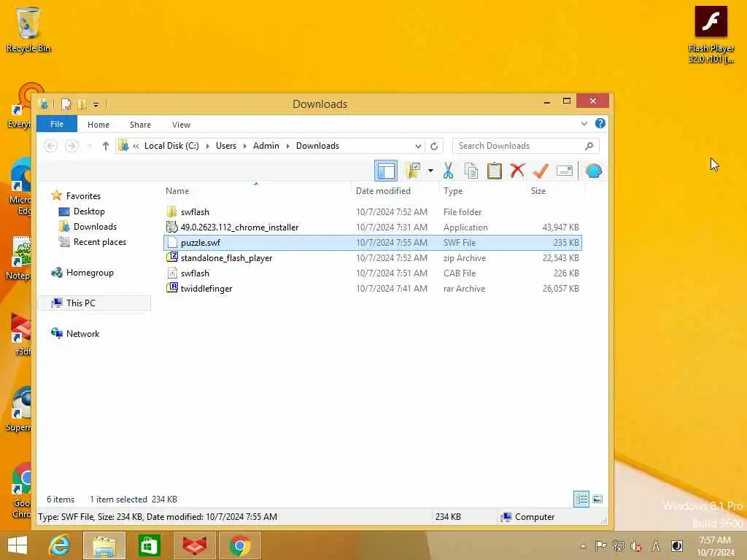Show hidden tray icons arrow
The image size is (747, 560).
(x=582, y=546)
